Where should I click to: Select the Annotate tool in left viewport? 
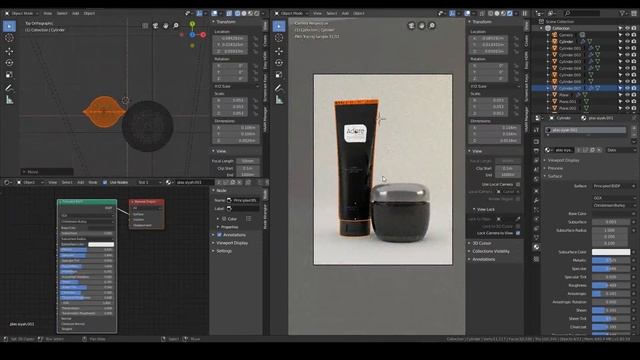pos(9,88)
